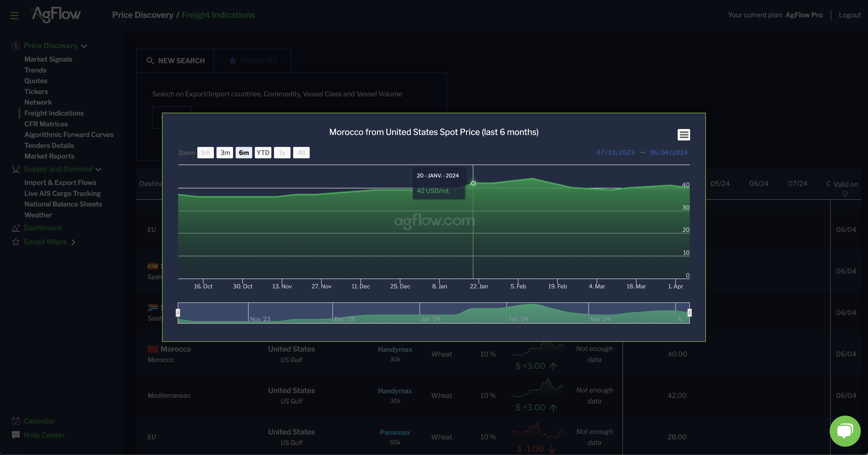Collapse the Supply and Demand chevron
The image size is (868, 455).
tap(98, 169)
